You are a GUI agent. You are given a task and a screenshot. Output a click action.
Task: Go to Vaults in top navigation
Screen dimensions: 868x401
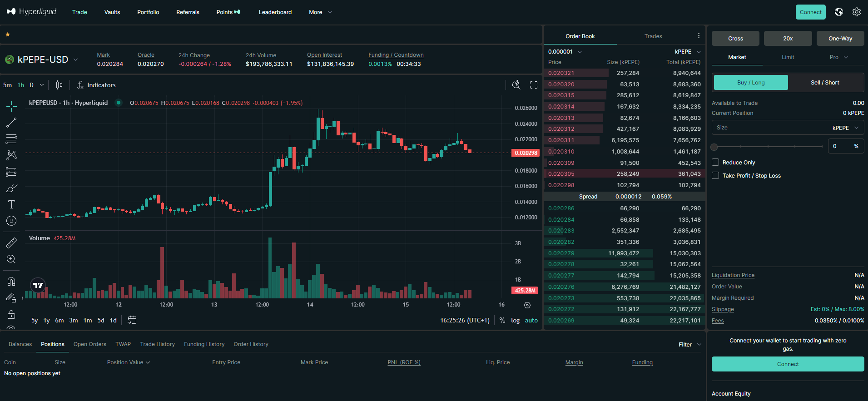point(112,12)
